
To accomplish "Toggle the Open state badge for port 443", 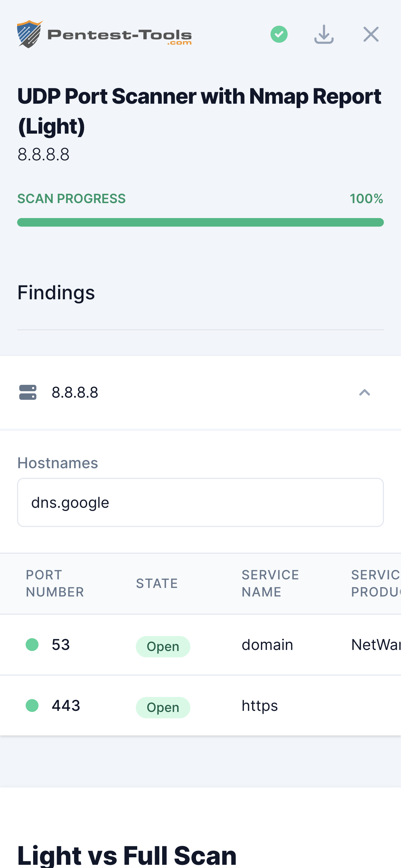I will click(163, 707).
